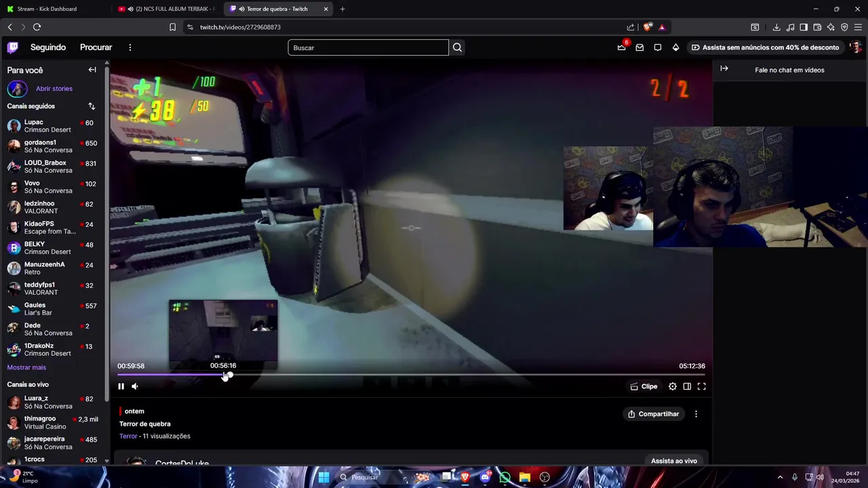Reload the current page

point(37,27)
